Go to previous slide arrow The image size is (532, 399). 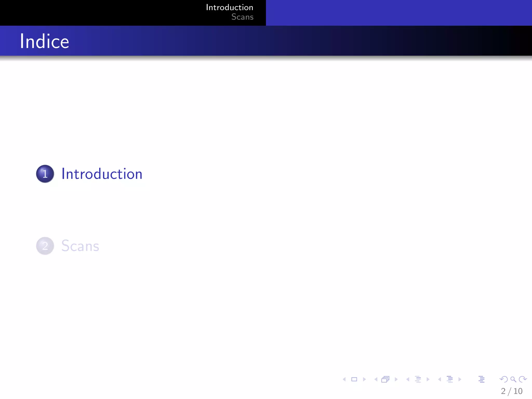(344, 379)
